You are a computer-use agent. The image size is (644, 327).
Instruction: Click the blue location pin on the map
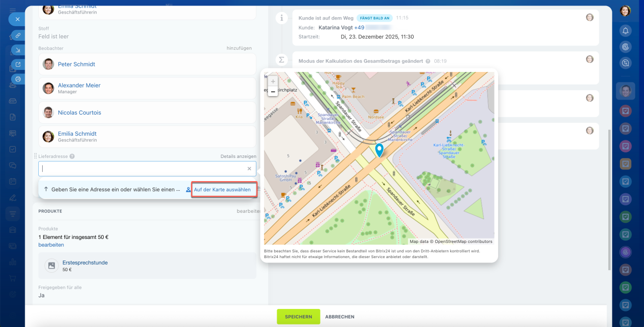coord(379,150)
